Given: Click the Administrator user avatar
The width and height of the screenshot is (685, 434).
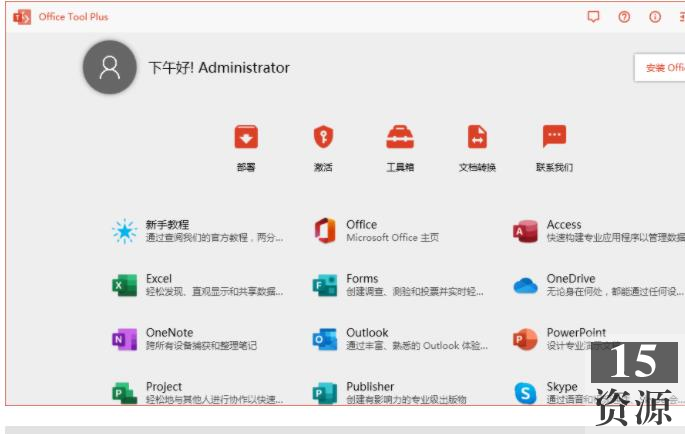Looking at the screenshot, I should [110, 67].
